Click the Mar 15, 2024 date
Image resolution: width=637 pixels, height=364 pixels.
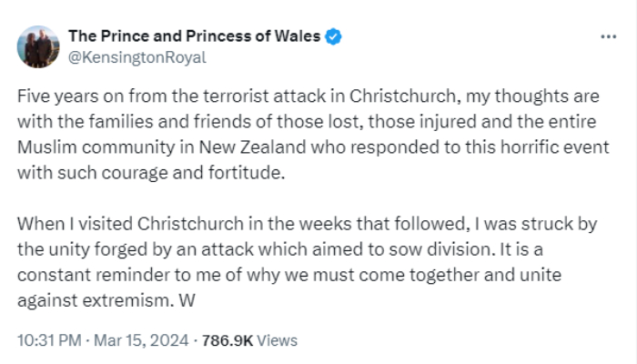pyautogui.click(x=139, y=341)
